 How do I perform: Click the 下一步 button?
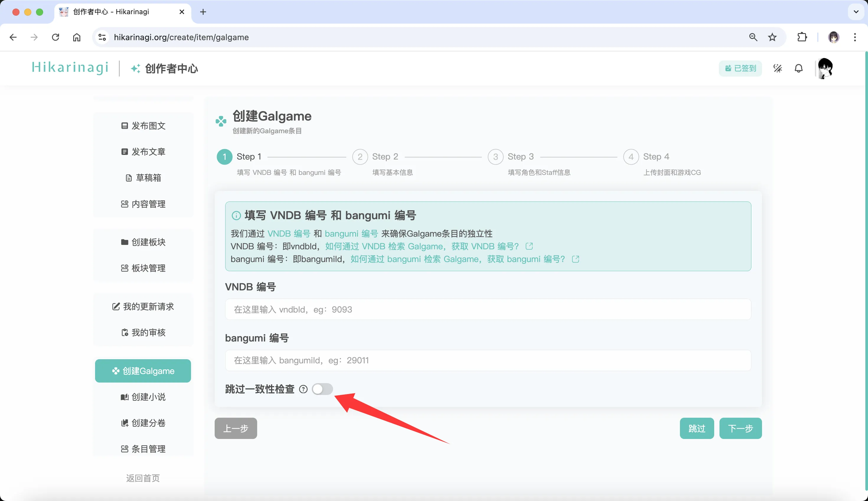[740, 428]
